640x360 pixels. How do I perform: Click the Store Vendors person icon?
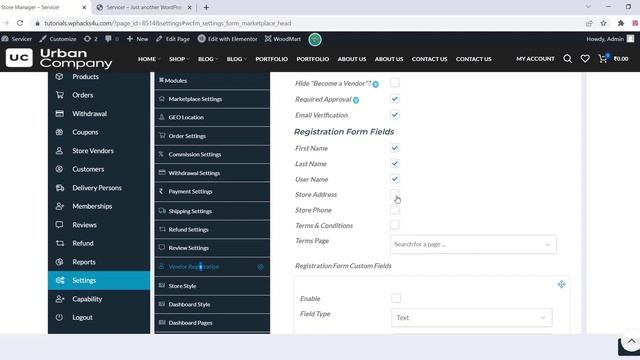[60, 151]
